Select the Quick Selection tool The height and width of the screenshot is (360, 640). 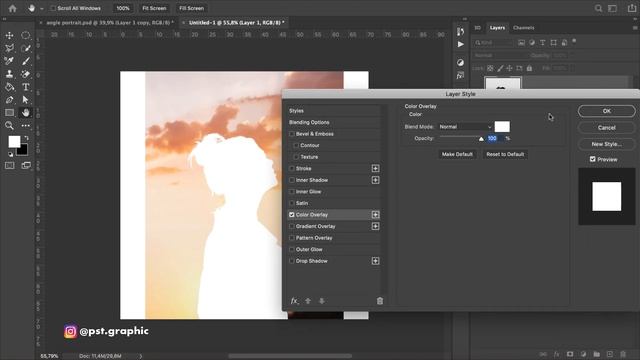click(x=25, y=48)
